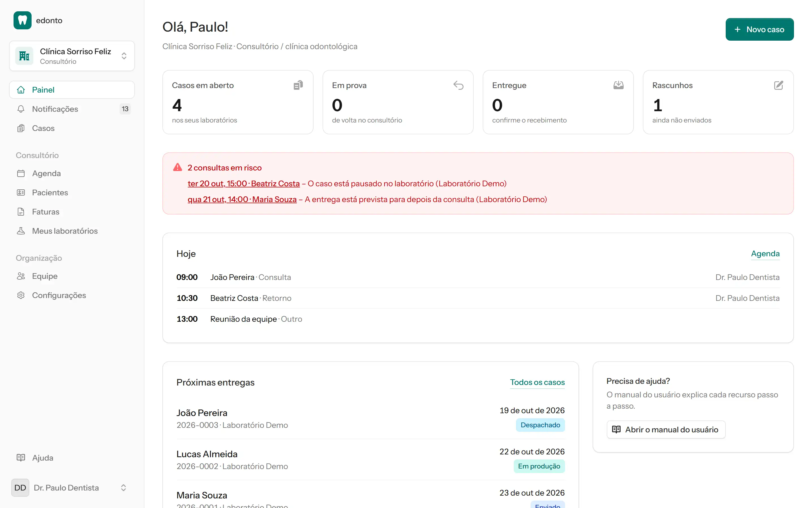Click the Novo caso button
The height and width of the screenshot is (508, 812).
pyautogui.click(x=759, y=29)
